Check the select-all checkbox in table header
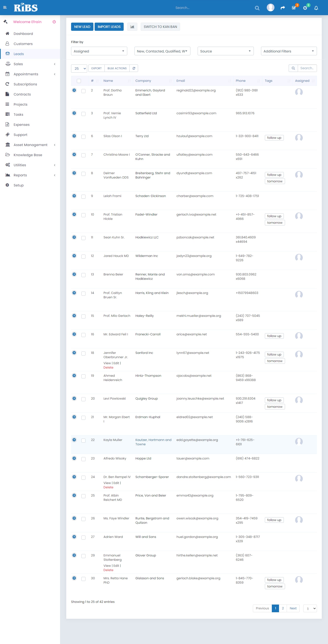Image resolution: width=328 pixels, height=644 pixels. pos(79,81)
